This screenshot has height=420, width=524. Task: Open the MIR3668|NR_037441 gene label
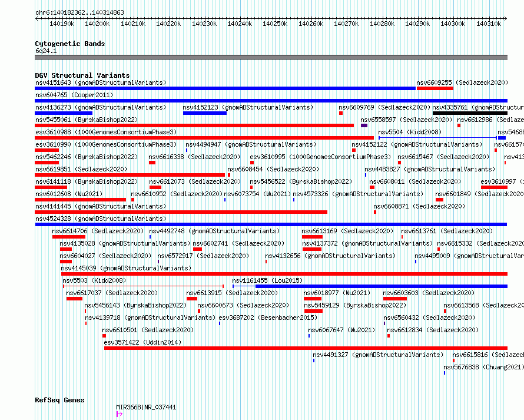click(x=146, y=407)
